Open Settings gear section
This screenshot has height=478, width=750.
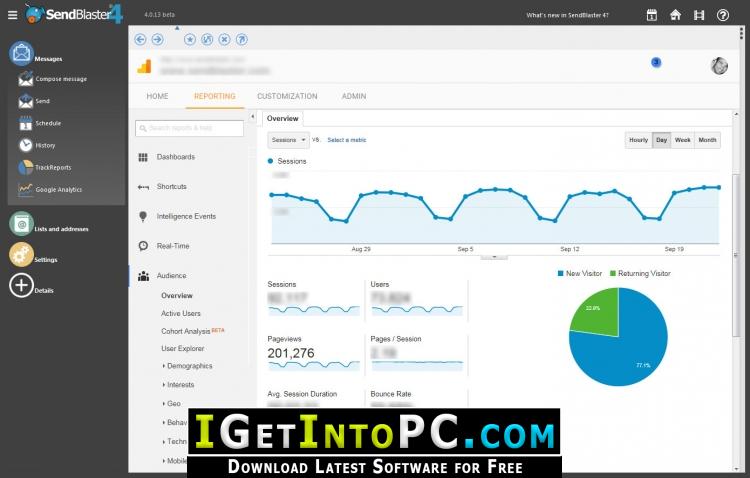(21, 255)
